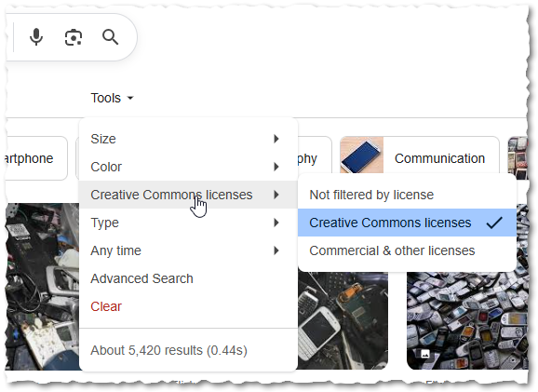The width and height of the screenshot is (538, 392).
Task: Open the Tools dropdown
Action: [112, 98]
